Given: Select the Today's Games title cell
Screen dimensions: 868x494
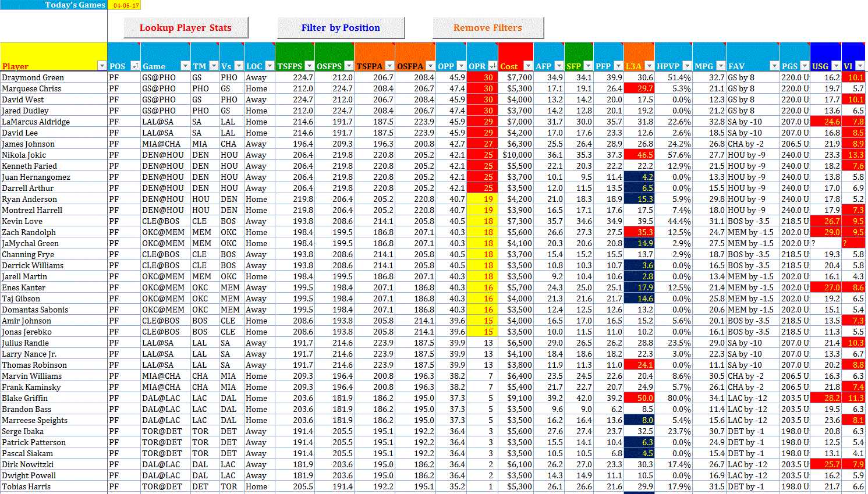Looking at the screenshot, I should 54,5.
